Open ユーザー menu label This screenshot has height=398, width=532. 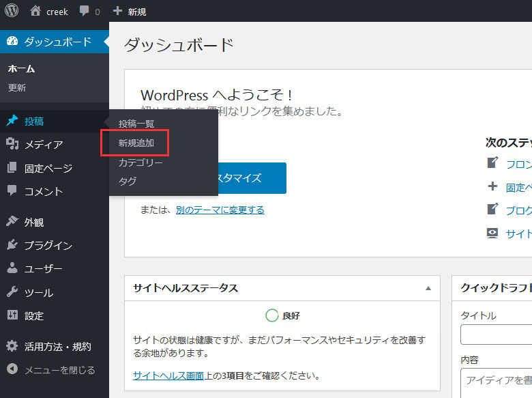coord(44,268)
